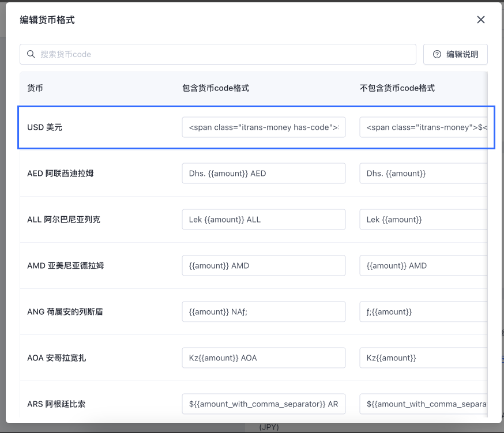Click the search magnifier icon

pyautogui.click(x=31, y=54)
